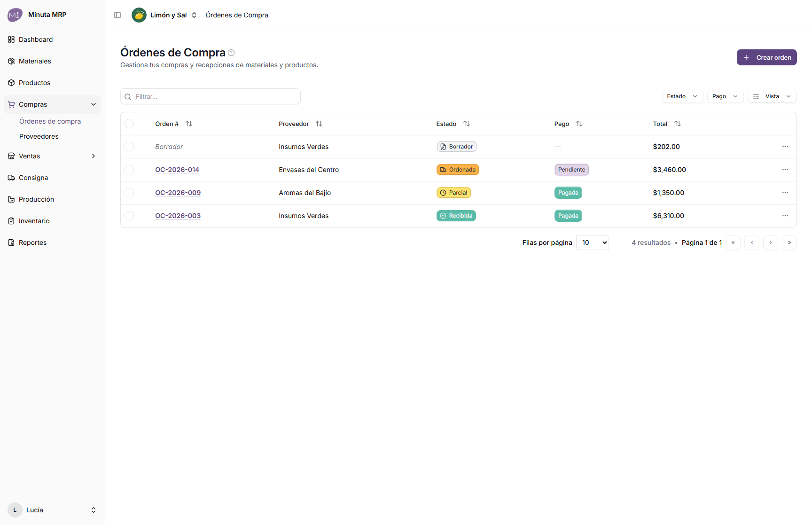Open row actions for the Borrador order
Viewport: 812px width, 525px height.
(x=785, y=147)
